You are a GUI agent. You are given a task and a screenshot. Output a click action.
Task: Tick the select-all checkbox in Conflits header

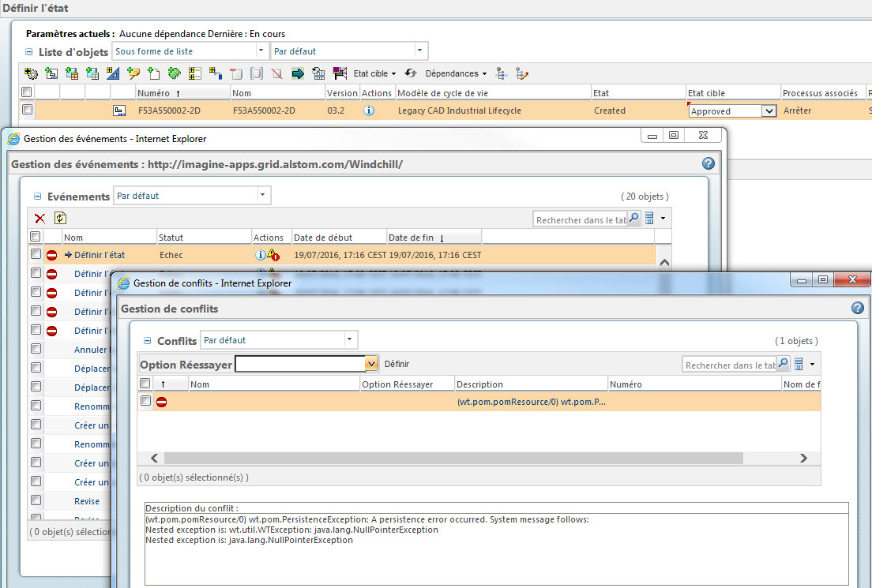(x=145, y=383)
